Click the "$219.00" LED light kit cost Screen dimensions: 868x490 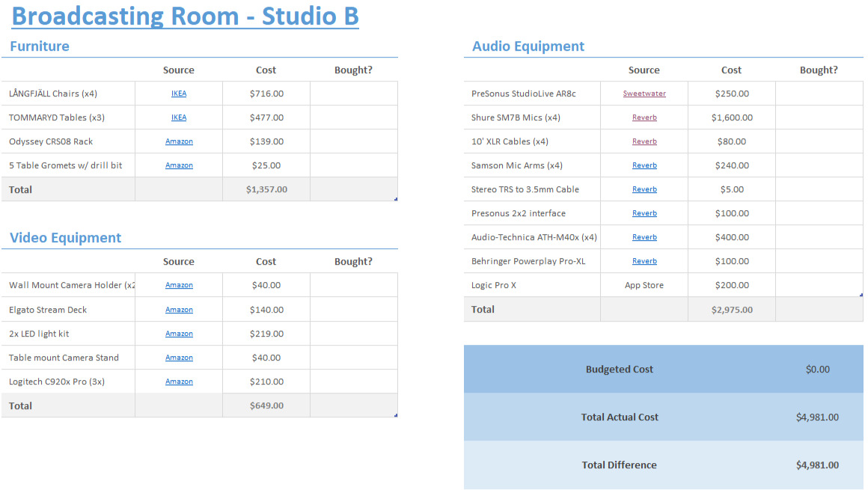pyautogui.click(x=266, y=334)
